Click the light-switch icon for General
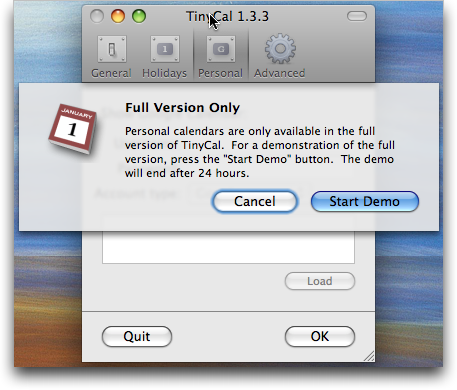 pos(112,49)
